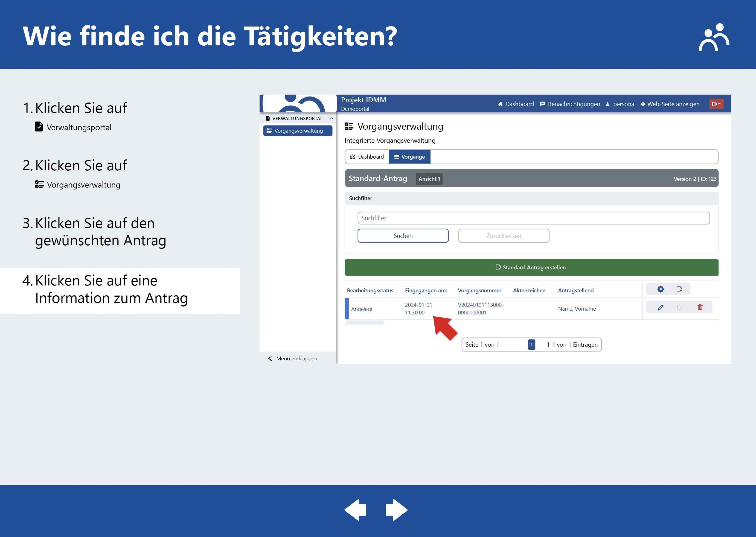Go to previous slide with left arrow
This screenshot has width=756, height=537.
click(356, 510)
